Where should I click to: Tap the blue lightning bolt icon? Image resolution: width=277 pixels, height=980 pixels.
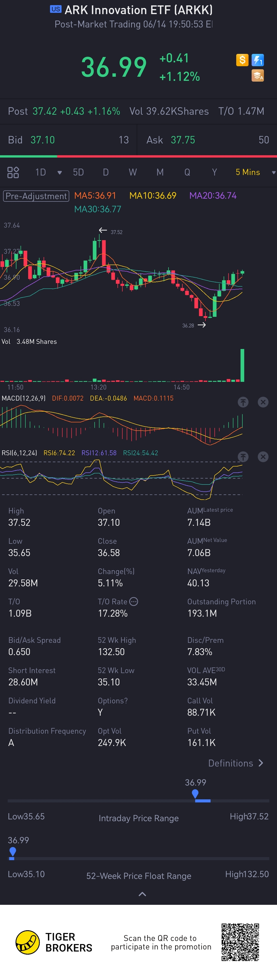(x=258, y=60)
